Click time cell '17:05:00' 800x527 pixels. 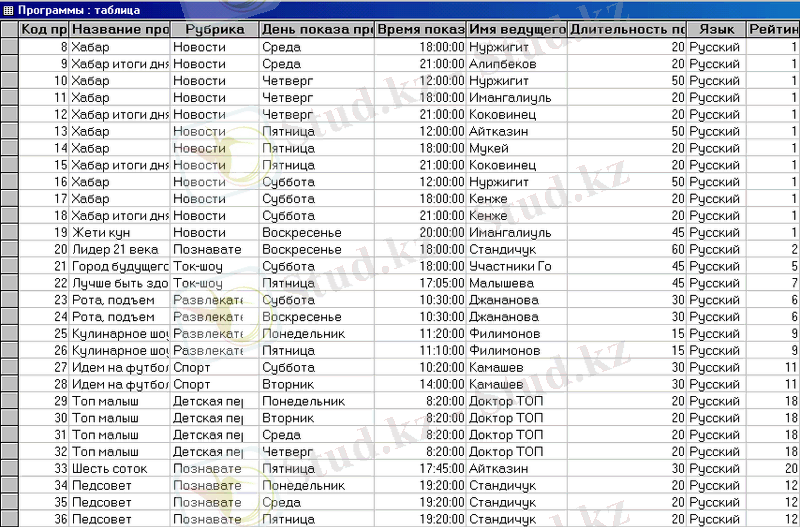420,283
